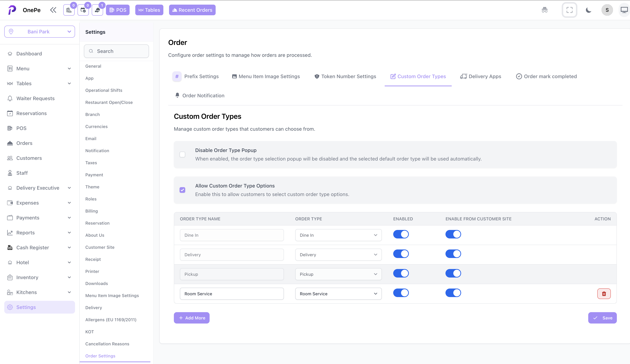Switch to Delivery Apps tab
Viewport: 630px width, 364px height.
tap(480, 76)
